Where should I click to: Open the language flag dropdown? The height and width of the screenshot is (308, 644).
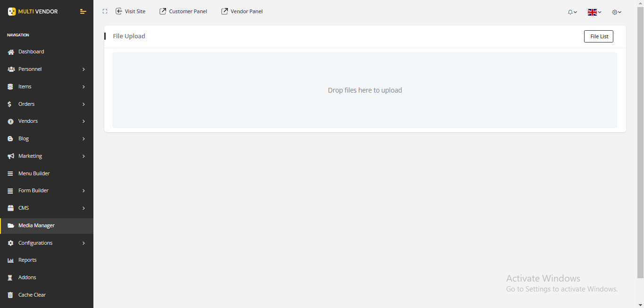(594, 12)
